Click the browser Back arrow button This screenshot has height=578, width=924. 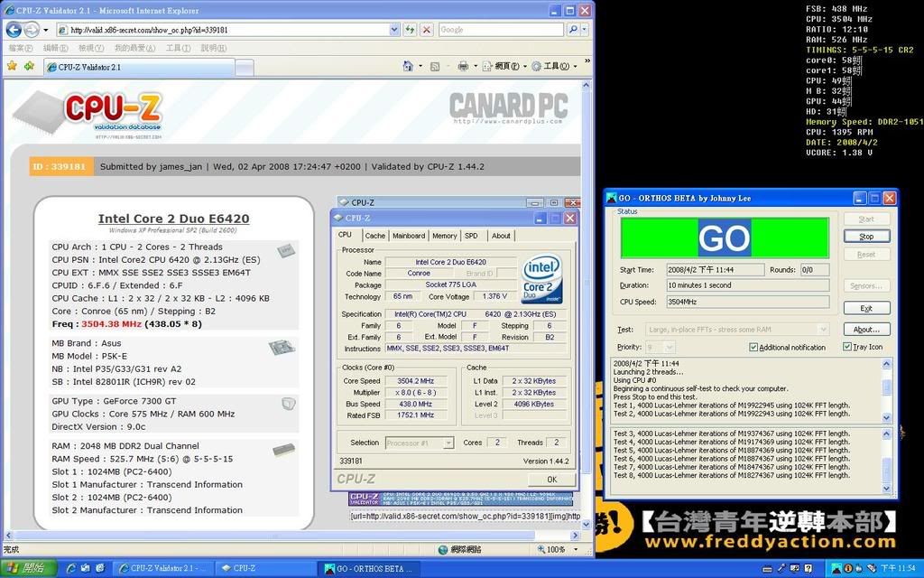[x=14, y=30]
